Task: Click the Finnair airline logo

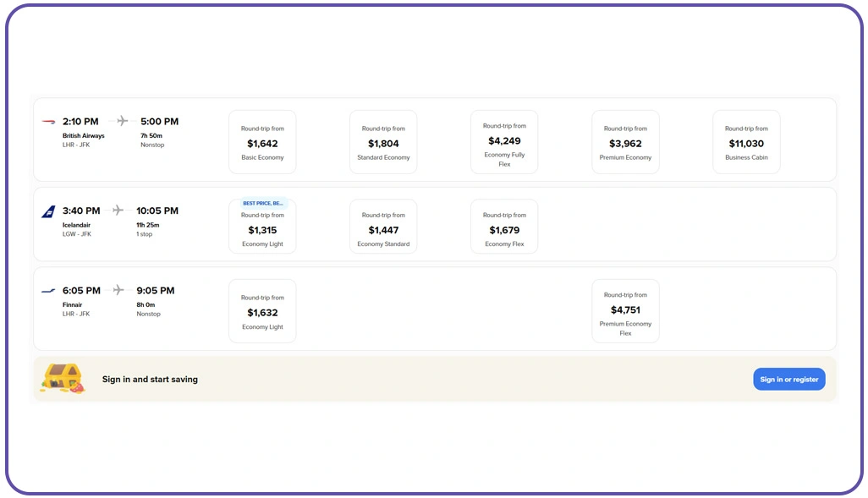Action: (48, 290)
